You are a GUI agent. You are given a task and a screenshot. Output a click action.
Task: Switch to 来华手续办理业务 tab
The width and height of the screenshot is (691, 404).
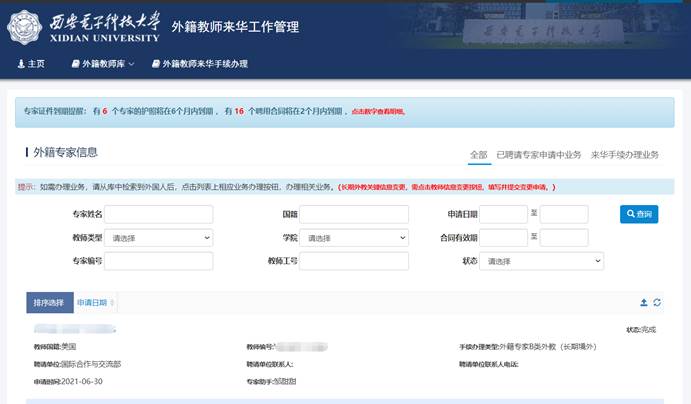tap(625, 154)
